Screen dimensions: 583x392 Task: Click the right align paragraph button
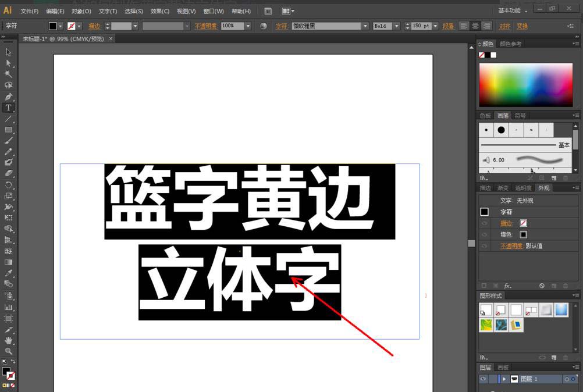[x=486, y=26]
